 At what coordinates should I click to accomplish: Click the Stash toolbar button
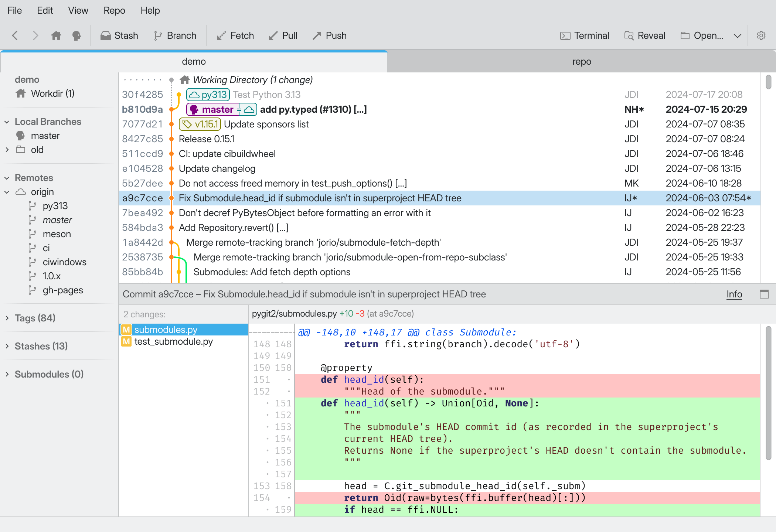point(119,35)
